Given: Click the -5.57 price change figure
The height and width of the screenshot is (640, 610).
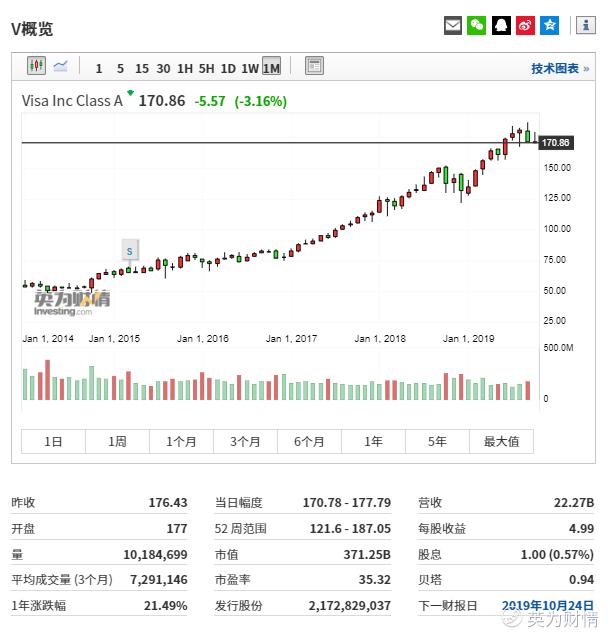Looking at the screenshot, I should [x=210, y=101].
